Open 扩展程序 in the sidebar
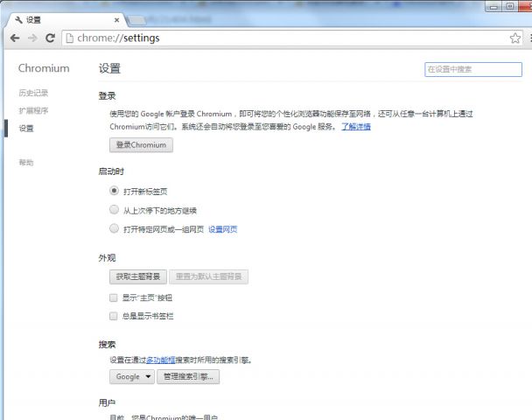This screenshot has width=532, height=420. point(33,110)
